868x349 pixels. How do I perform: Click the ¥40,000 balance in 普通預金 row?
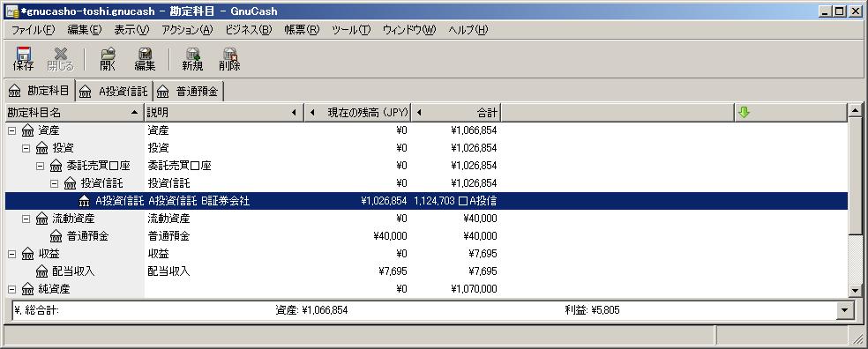coord(390,236)
